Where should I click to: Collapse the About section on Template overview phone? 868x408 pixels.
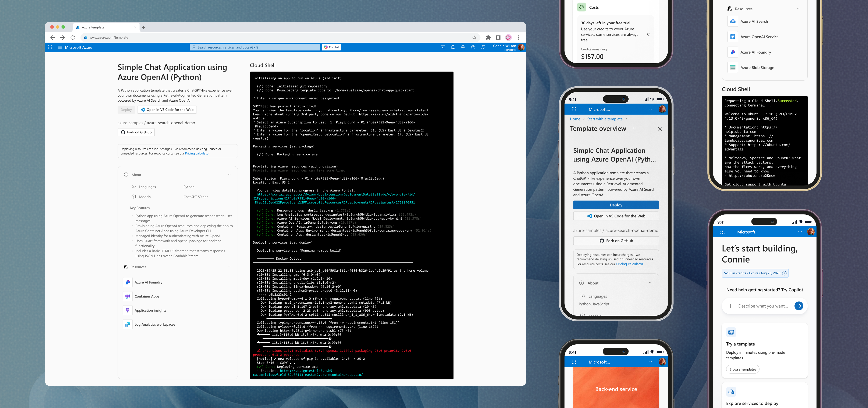(x=650, y=283)
